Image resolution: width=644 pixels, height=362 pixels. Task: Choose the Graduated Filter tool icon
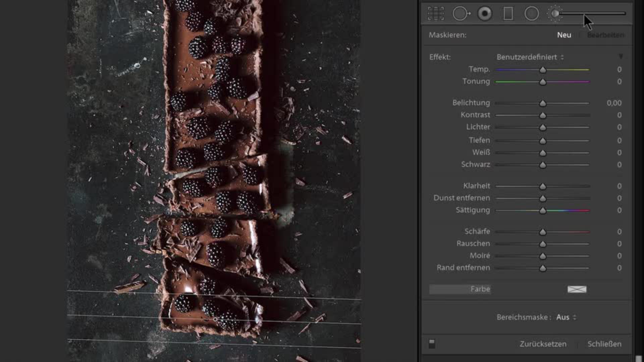(508, 14)
